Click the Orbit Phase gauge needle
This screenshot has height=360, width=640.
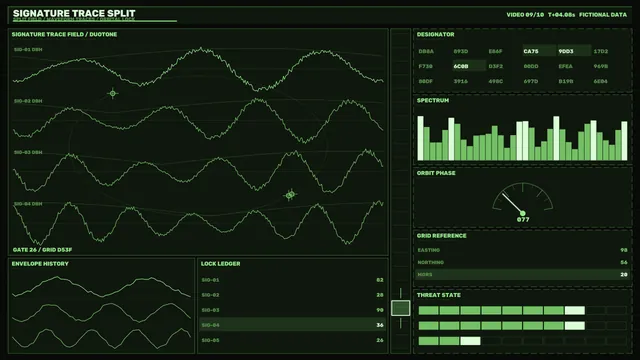(x=512, y=203)
